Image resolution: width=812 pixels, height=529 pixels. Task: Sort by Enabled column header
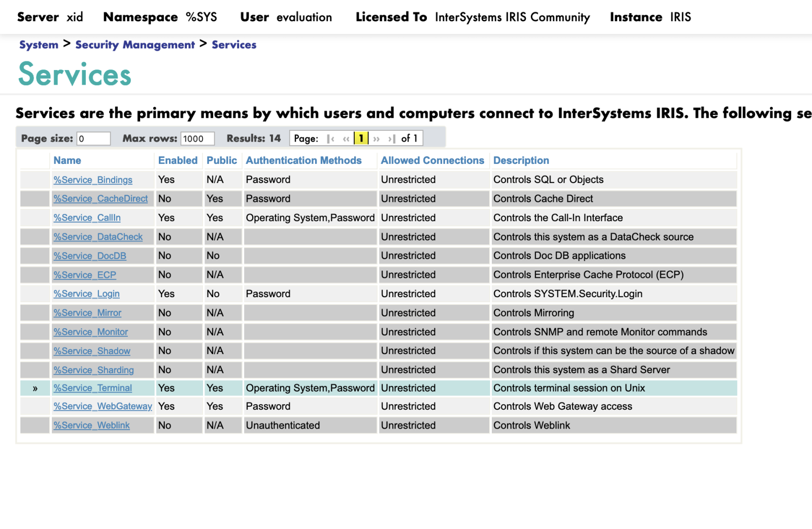pos(178,160)
